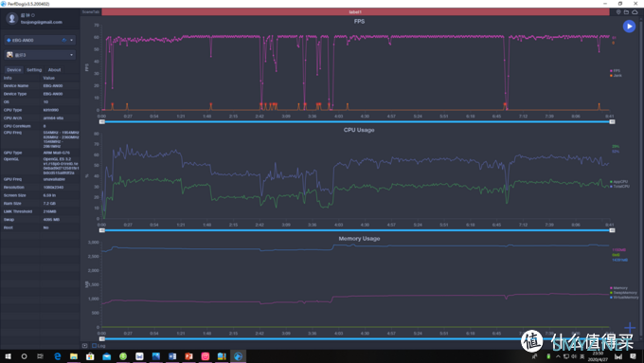Click the FPS chart title
This screenshot has width=644, height=363.
tap(359, 22)
